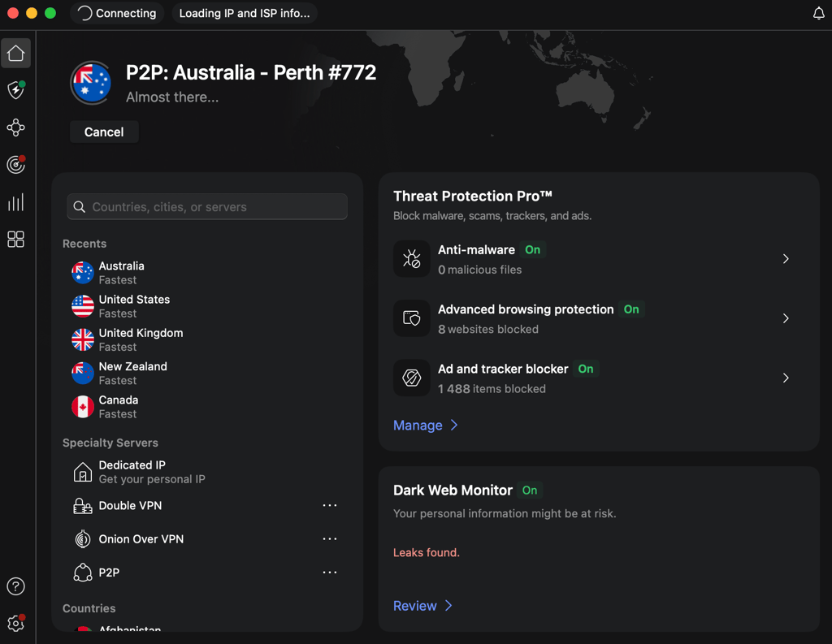Select Dedicated IP specialty server

207,472
